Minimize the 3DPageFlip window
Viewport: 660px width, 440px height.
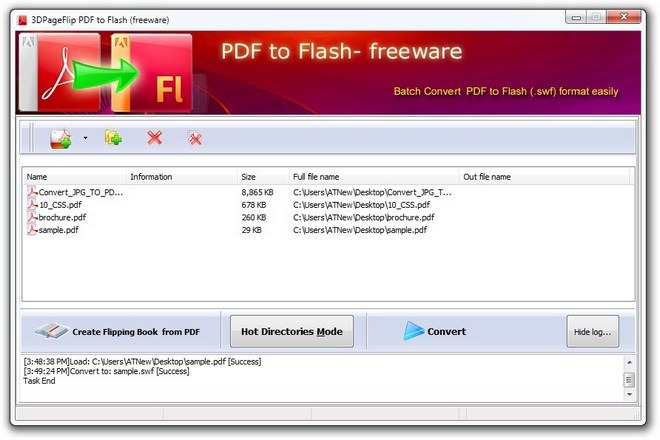click(x=576, y=17)
